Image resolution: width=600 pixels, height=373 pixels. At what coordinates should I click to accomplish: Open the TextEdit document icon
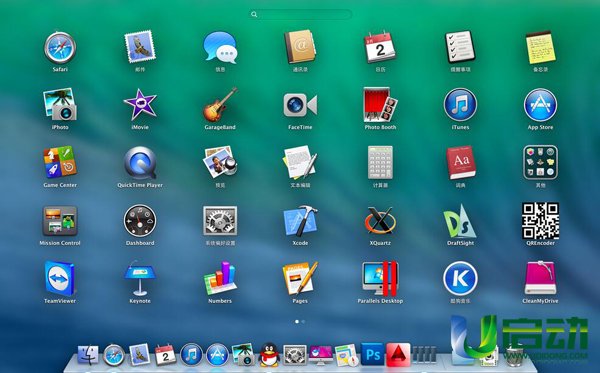300,162
